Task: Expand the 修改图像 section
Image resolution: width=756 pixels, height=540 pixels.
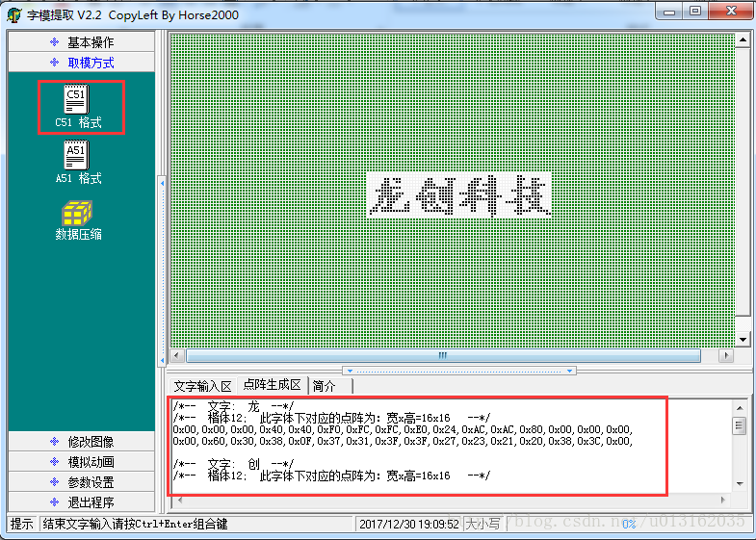Action: pos(82,441)
